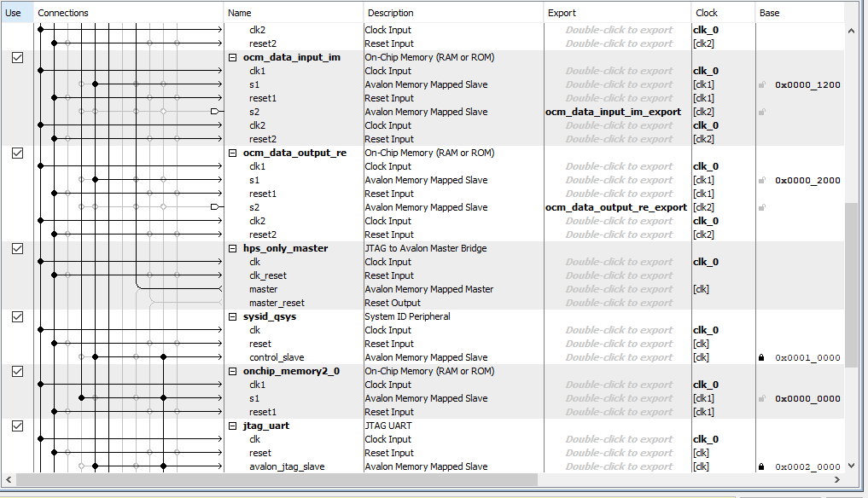The height and width of the screenshot is (498, 868).
Task: Collapse onchip_memory2_0 component rows
Action: tap(233, 371)
